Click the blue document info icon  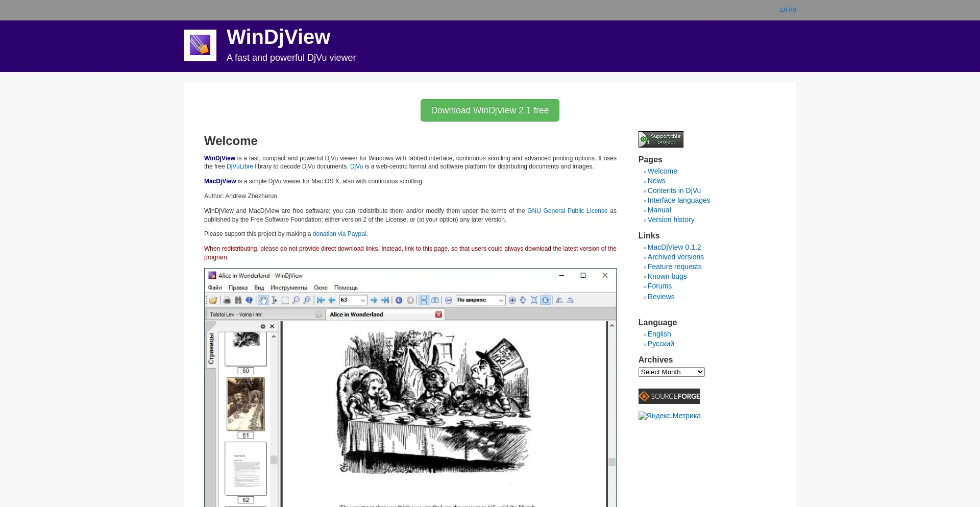(249, 300)
